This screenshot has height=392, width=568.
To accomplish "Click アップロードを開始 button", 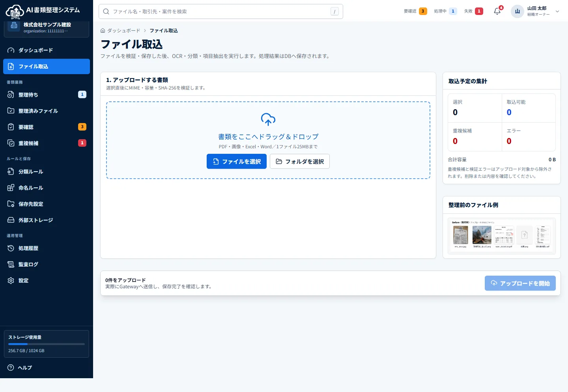I will [x=520, y=283].
